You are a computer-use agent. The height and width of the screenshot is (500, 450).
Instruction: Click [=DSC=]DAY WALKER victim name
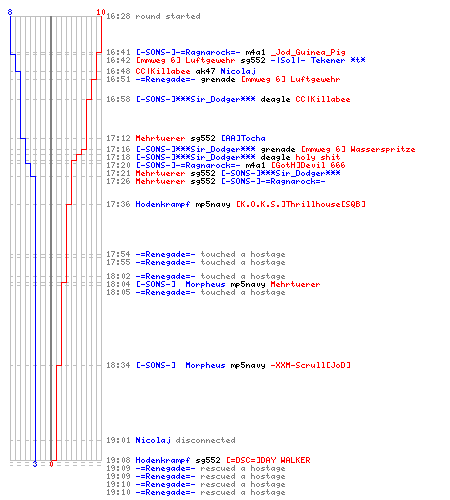point(268,460)
